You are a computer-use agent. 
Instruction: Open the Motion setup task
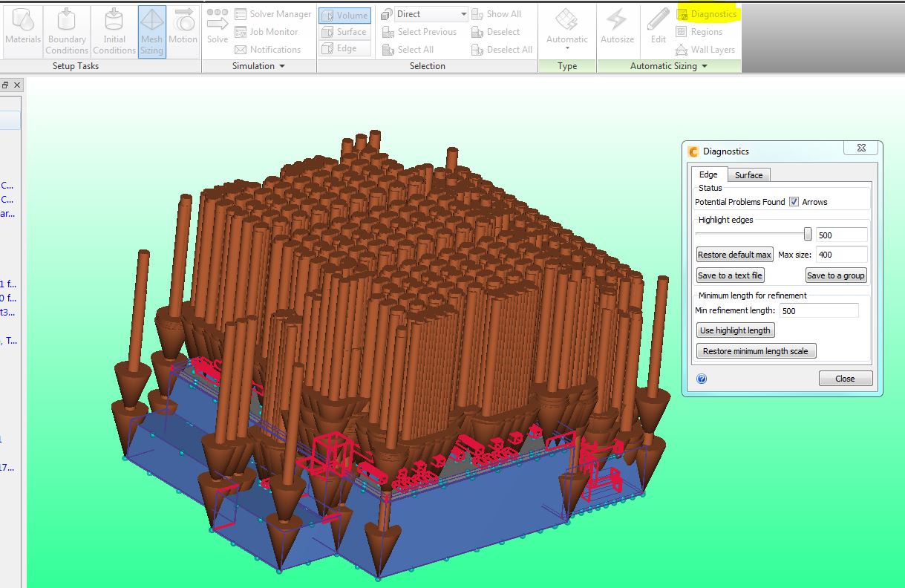[183, 30]
